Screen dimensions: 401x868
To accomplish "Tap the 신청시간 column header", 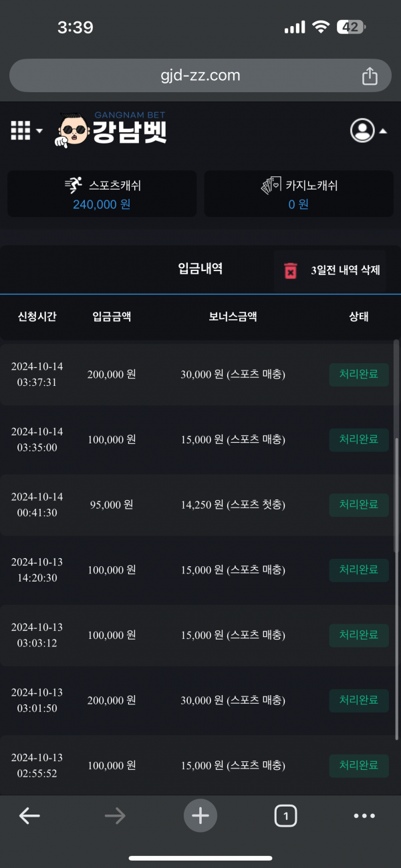I will click(37, 316).
